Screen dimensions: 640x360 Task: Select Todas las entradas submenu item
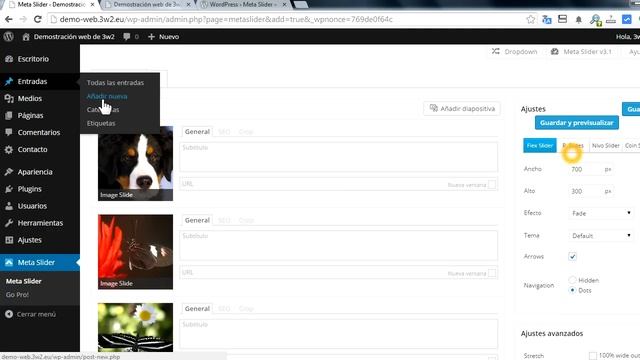(x=115, y=82)
